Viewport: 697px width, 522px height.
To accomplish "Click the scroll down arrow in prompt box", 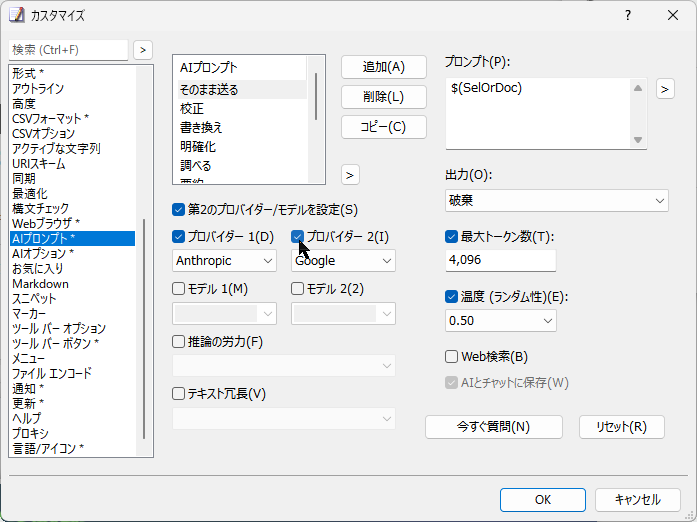I will (x=638, y=140).
